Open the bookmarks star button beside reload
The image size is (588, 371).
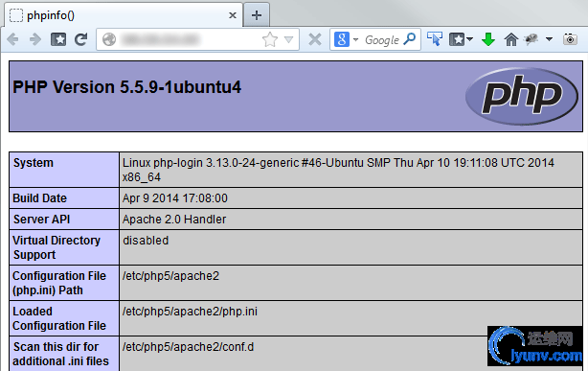click(x=58, y=39)
